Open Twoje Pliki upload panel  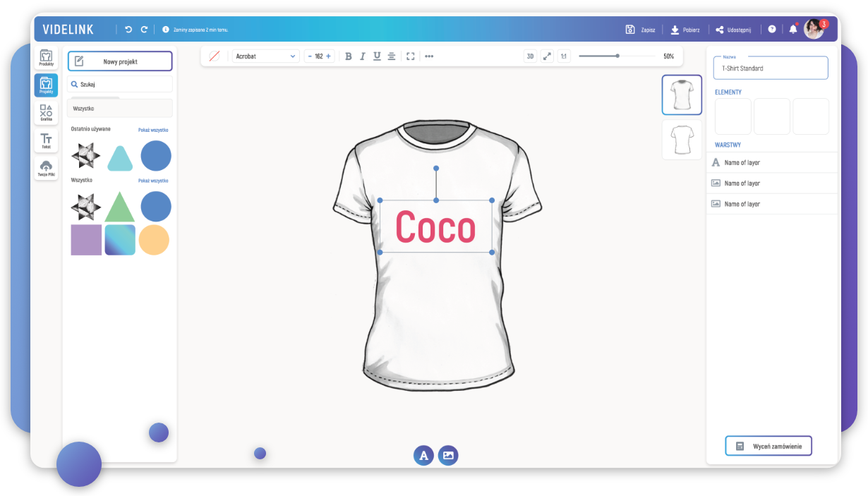pos(46,168)
